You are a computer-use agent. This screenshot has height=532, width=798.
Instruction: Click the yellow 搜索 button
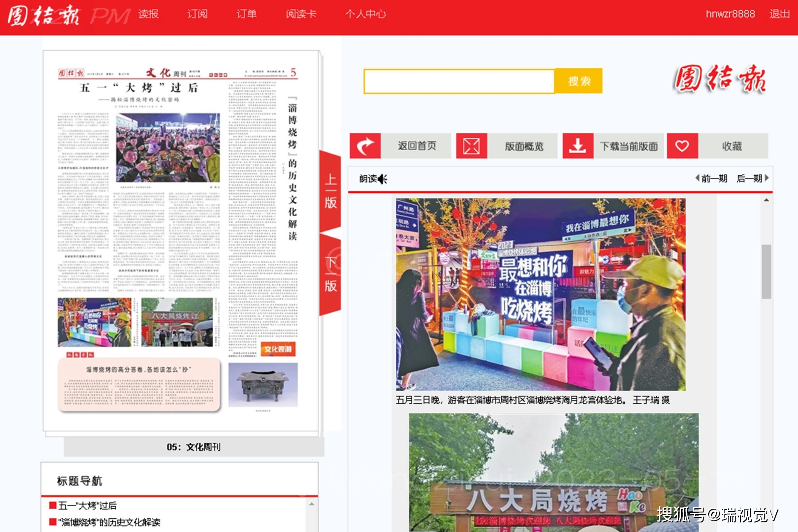579,81
